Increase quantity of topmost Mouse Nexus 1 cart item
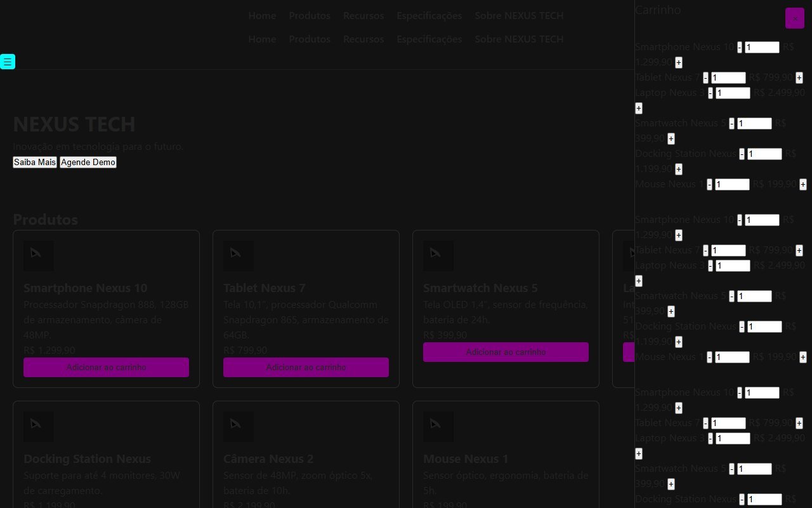812x508 pixels. pyautogui.click(x=803, y=184)
